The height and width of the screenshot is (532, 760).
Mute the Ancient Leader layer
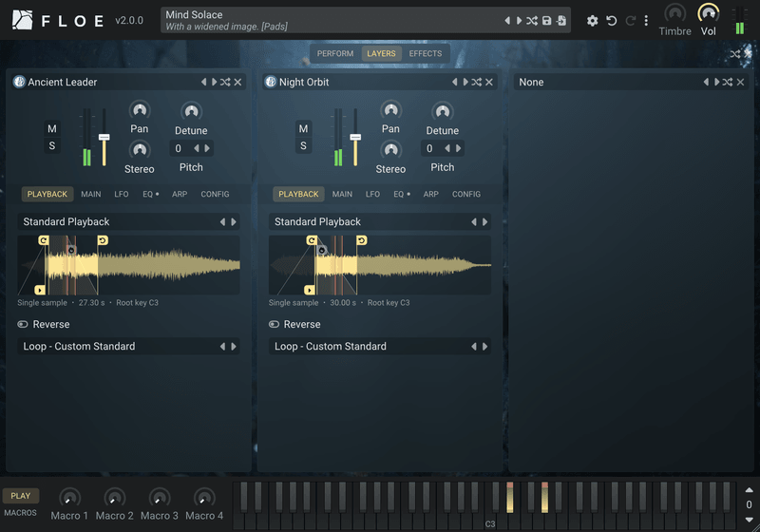[52, 129]
